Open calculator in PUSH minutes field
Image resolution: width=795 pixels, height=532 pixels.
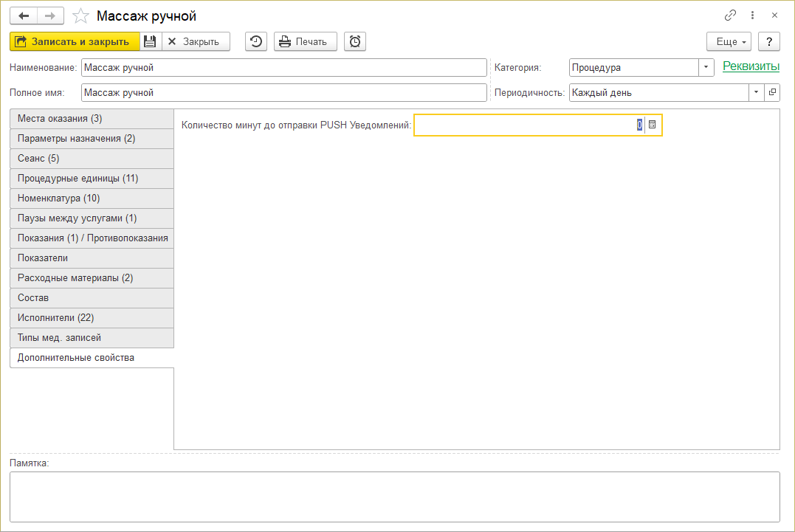tap(653, 125)
